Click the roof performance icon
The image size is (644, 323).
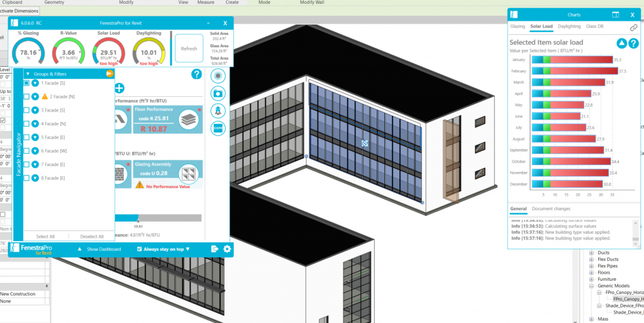tap(119, 120)
